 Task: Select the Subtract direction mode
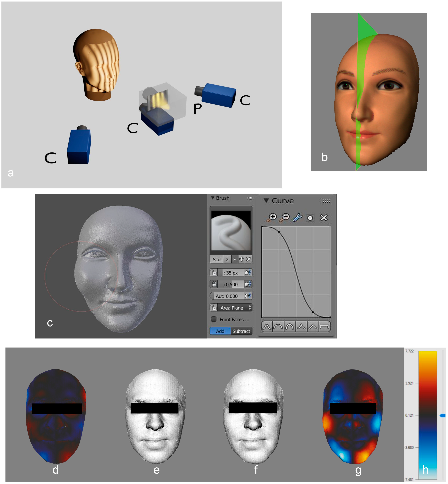[x=241, y=331]
